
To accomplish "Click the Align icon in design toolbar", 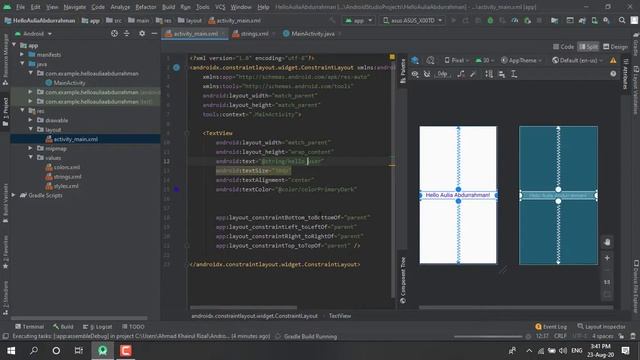I will [x=502, y=74].
